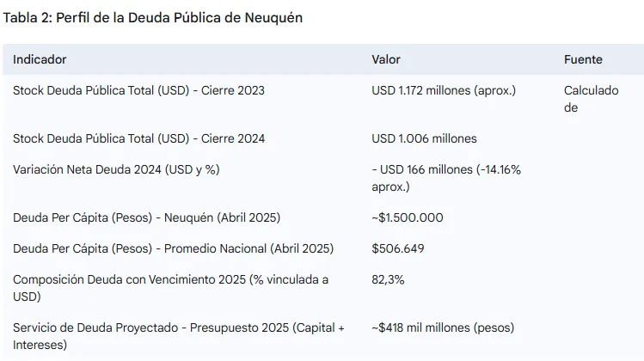Click the 'Fuente' column header
The height and width of the screenshot is (361, 644).
(x=583, y=59)
